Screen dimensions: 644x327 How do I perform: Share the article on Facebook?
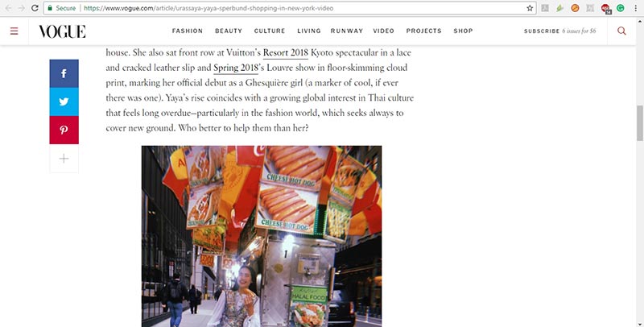tap(64, 73)
